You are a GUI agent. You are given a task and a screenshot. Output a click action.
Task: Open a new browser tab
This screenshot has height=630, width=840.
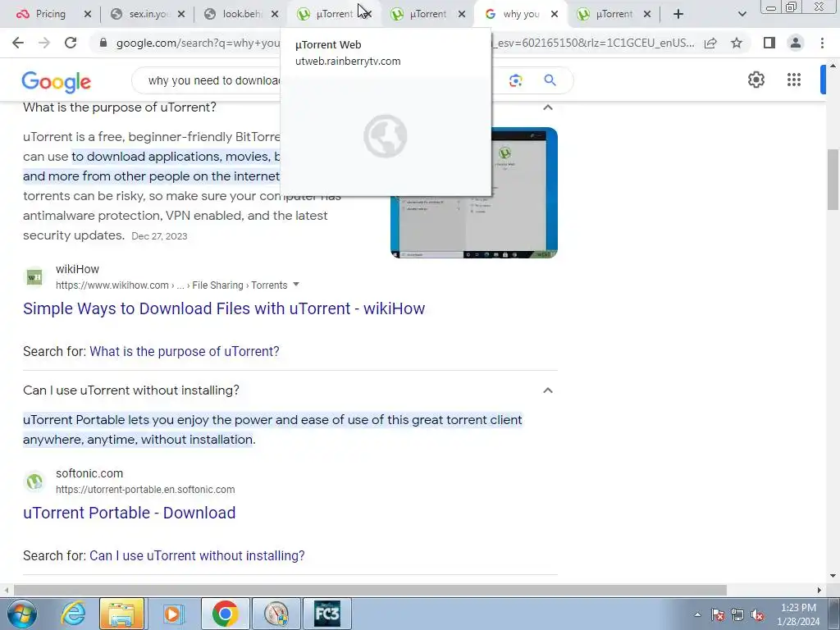tap(678, 14)
